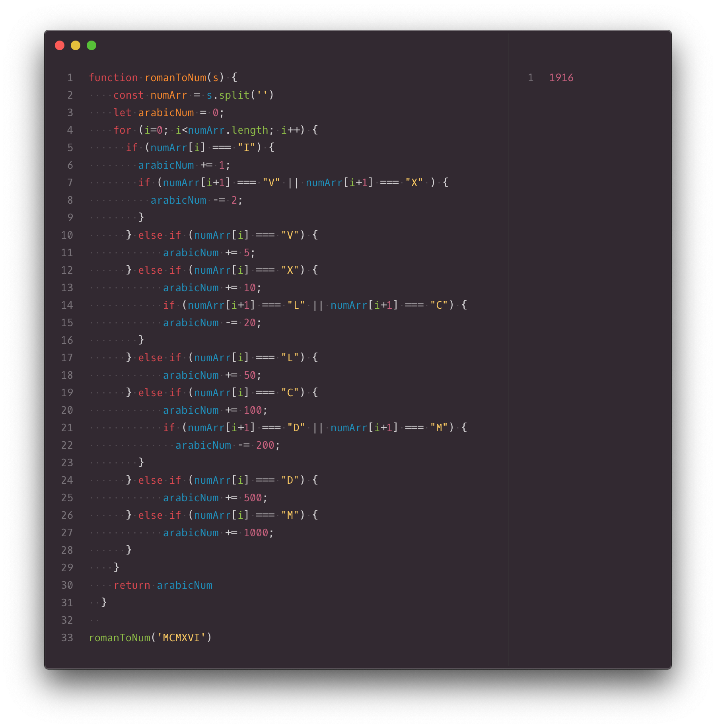Click the string "M" on line 21
The width and height of the screenshot is (716, 728).
[439, 428]
